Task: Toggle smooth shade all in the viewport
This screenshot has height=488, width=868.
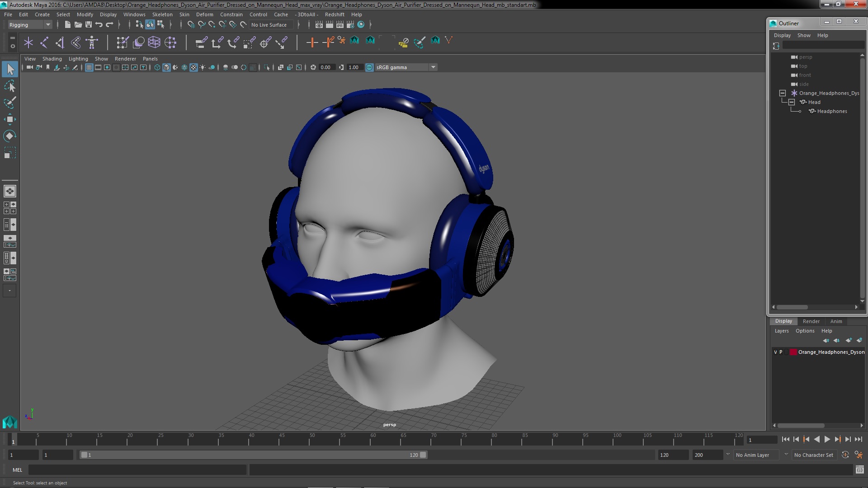Action: pyautogui.click(x=166, y=67)
